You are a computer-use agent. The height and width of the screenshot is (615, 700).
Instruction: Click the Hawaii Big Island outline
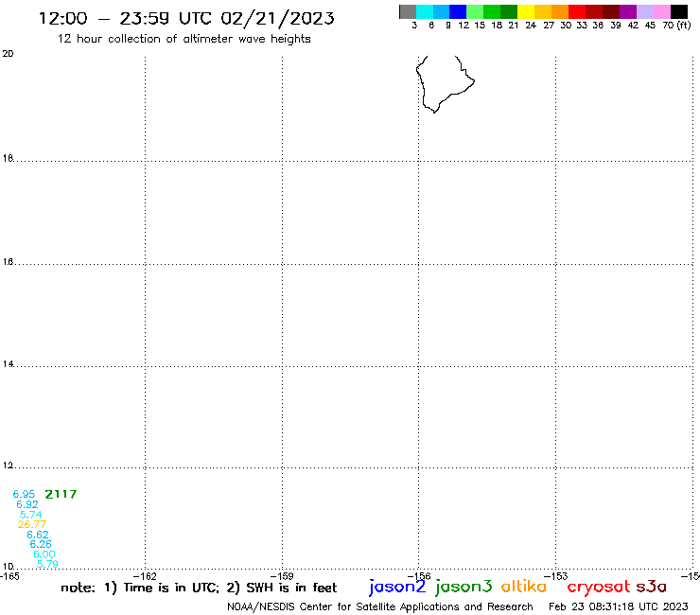[x=445, y=83]
